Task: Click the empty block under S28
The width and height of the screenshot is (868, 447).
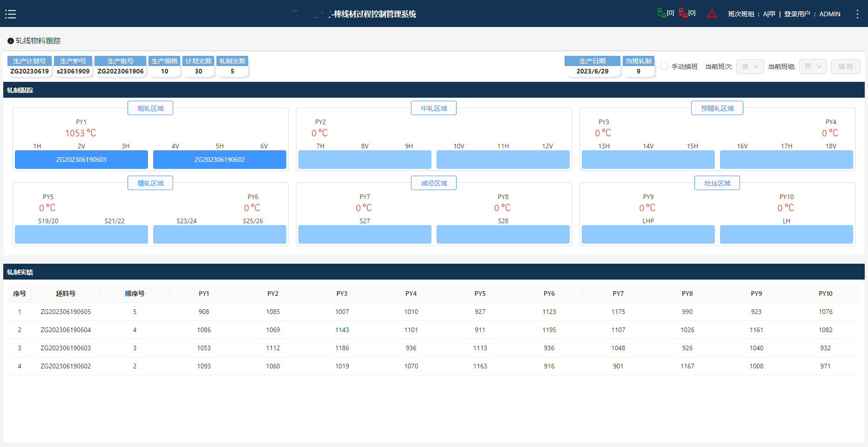Action: point(503,234)
